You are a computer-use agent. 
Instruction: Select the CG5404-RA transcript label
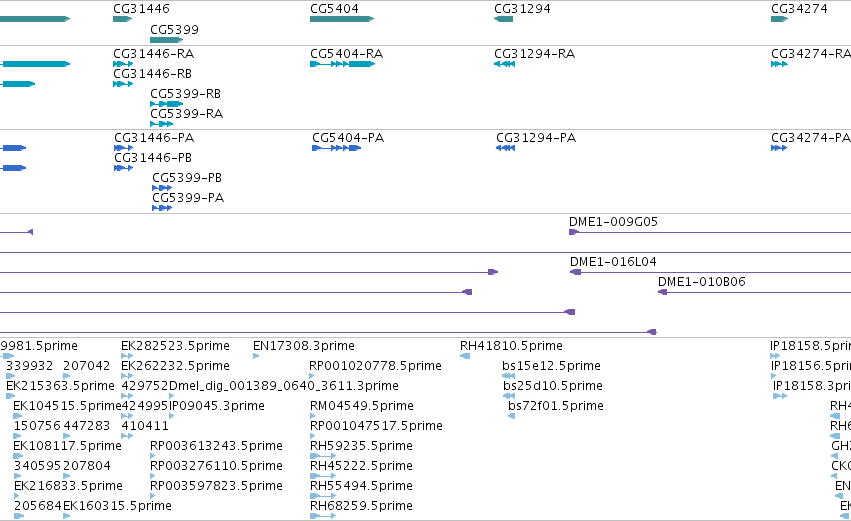tap(346, 54)
